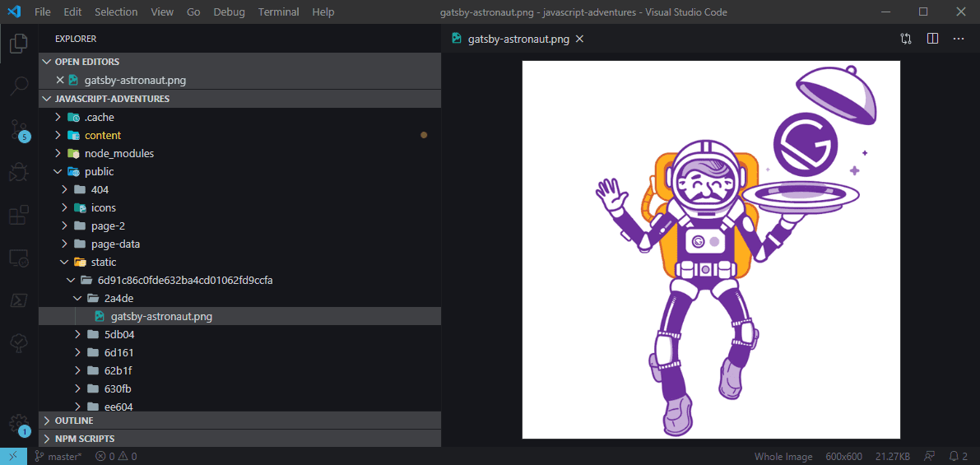980x465 pixels.
Task: Select gatsby-astronaut.png in the file tree
Action: [240, 316]
